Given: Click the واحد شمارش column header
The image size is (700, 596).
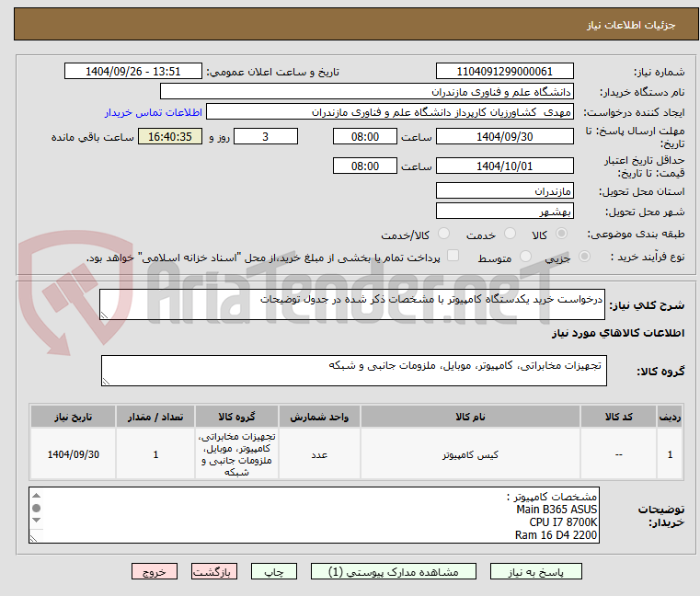Looking at the screenshot, I should (x=319, y=417).
